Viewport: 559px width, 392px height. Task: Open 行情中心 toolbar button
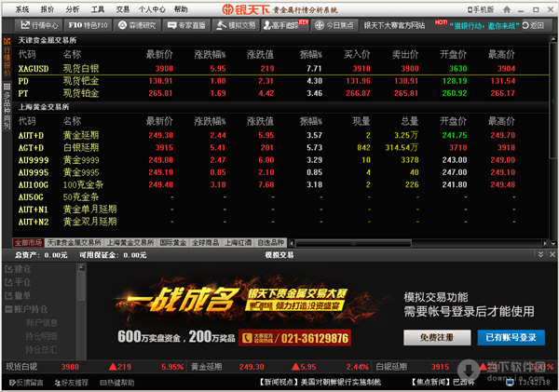(39, 25)
